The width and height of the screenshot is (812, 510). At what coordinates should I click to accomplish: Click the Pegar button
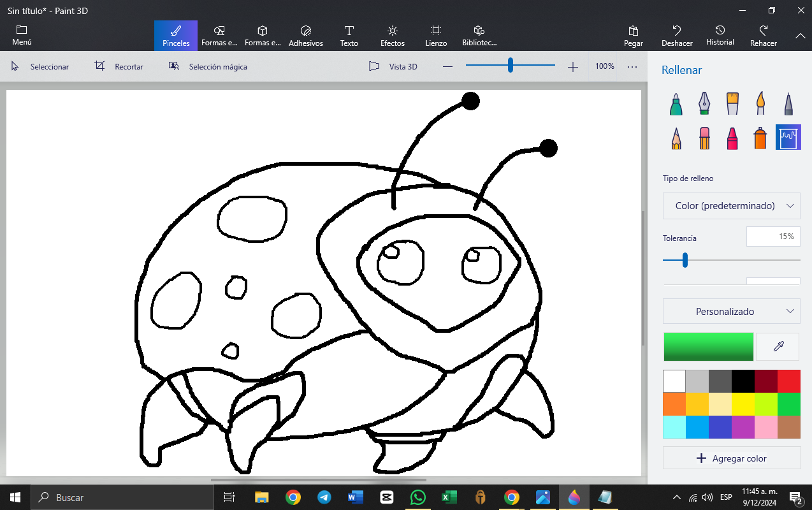click(x=634, y=36)
